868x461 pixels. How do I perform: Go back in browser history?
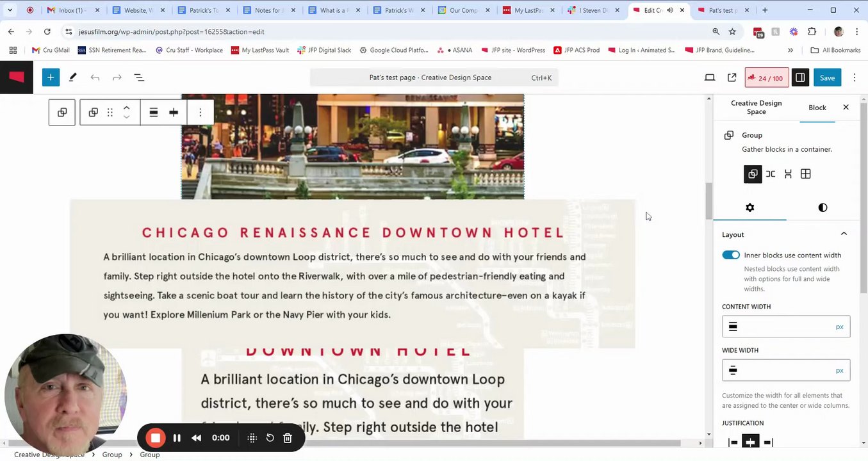[12, 31]
